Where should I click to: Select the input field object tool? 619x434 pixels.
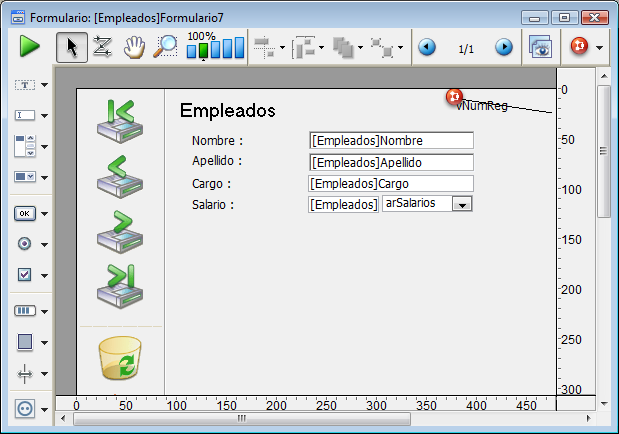coord(24,115)
